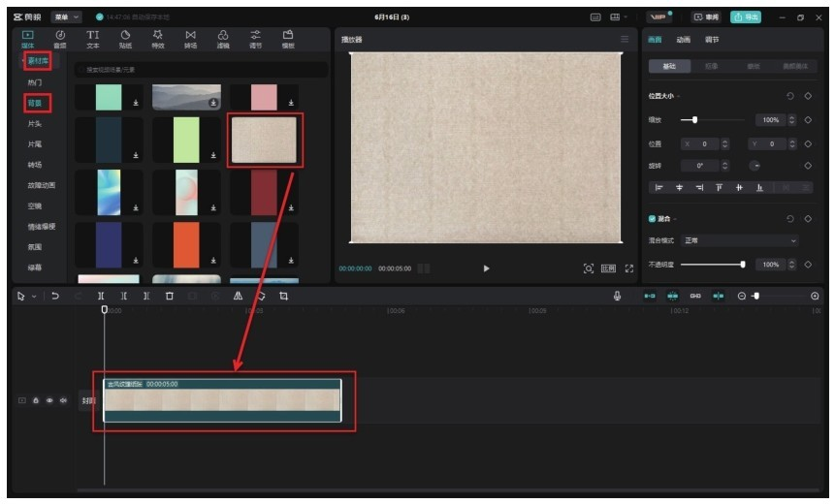Click the VIP button
Screen dimensions: 835x504
point(658,17)
